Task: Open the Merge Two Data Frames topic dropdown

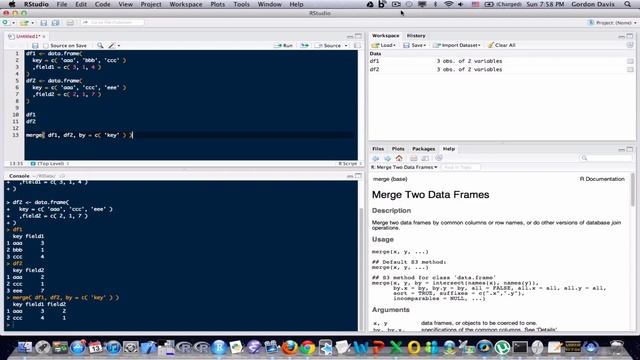Action: (x=404, y=167)
